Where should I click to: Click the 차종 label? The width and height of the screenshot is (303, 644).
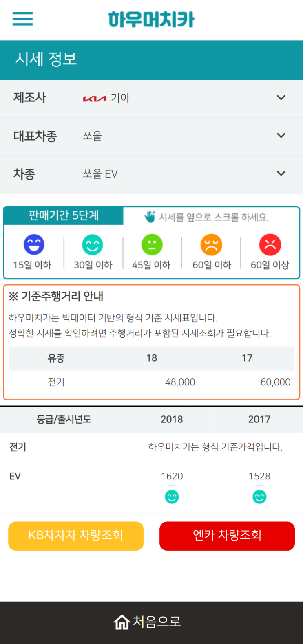tap(24, 174)
